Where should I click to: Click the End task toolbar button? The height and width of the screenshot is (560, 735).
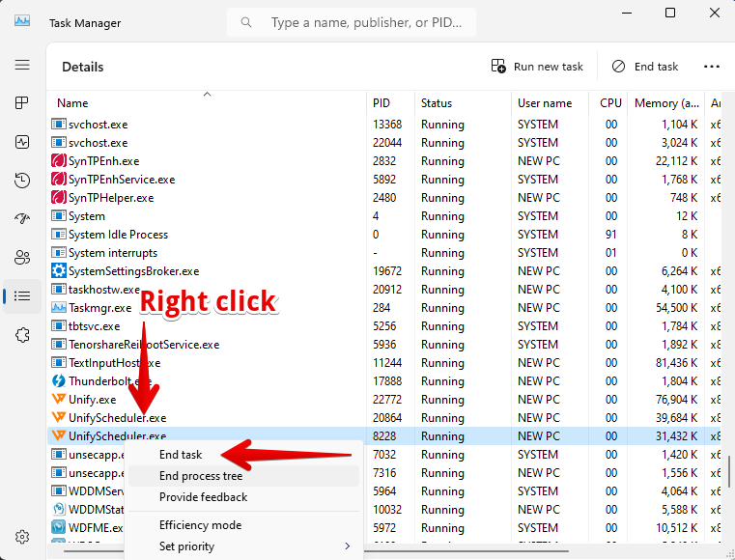tap(645, 67)
